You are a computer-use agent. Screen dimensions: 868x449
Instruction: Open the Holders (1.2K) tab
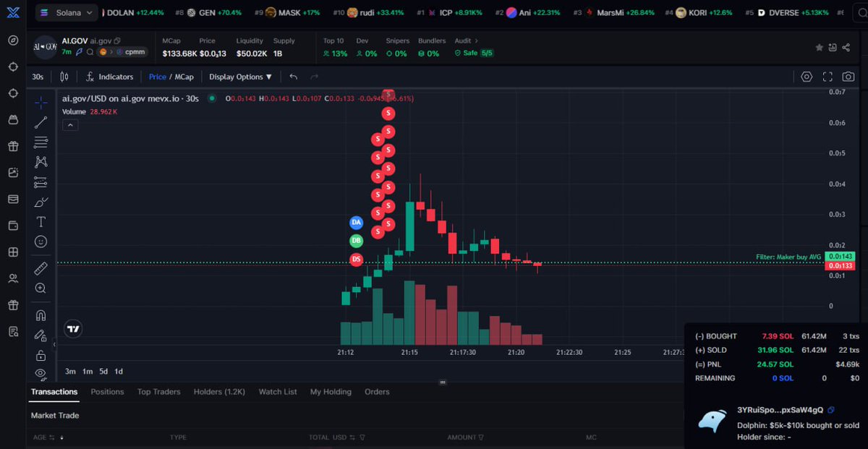(x=219, y=392)
